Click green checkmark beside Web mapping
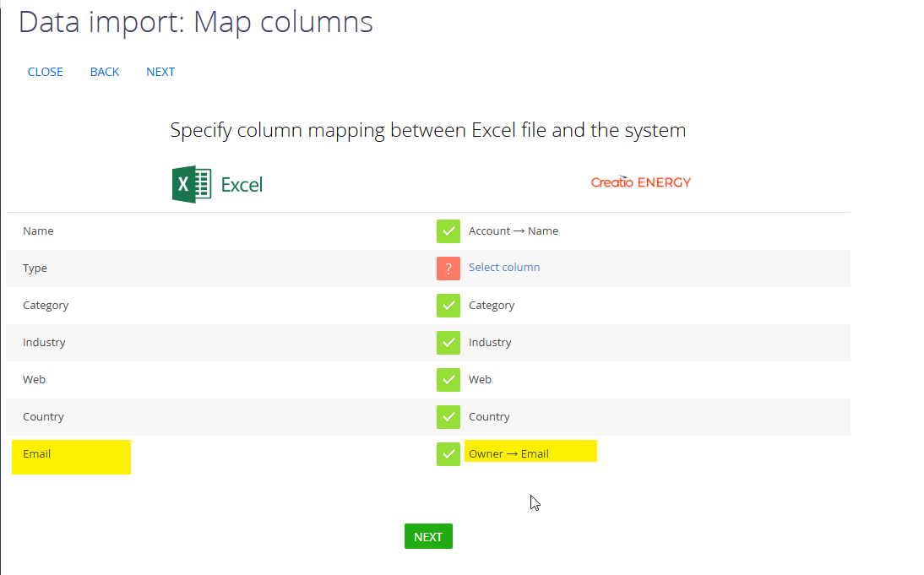This screenshot has height=575, width=924. click(448, 380)
